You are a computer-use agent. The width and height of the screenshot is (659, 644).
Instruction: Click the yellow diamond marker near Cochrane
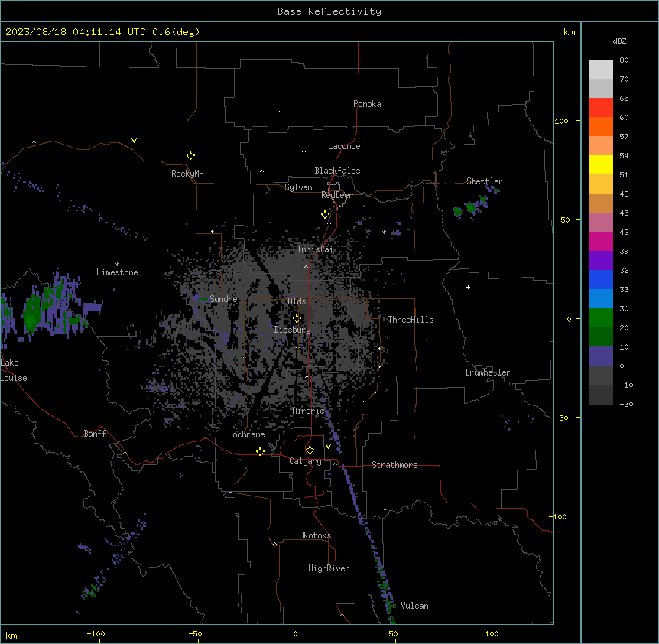(260, 451)
